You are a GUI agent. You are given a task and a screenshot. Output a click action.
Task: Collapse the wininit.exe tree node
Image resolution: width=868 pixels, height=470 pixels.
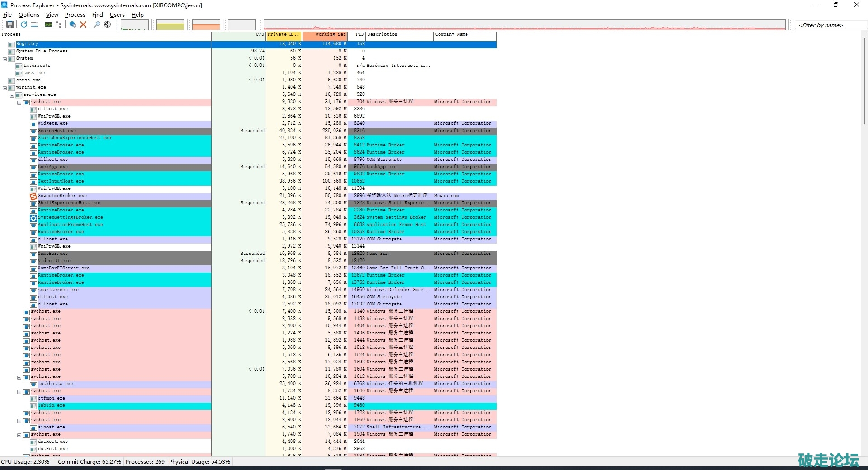pyautogui.click(x=5, y=88)
